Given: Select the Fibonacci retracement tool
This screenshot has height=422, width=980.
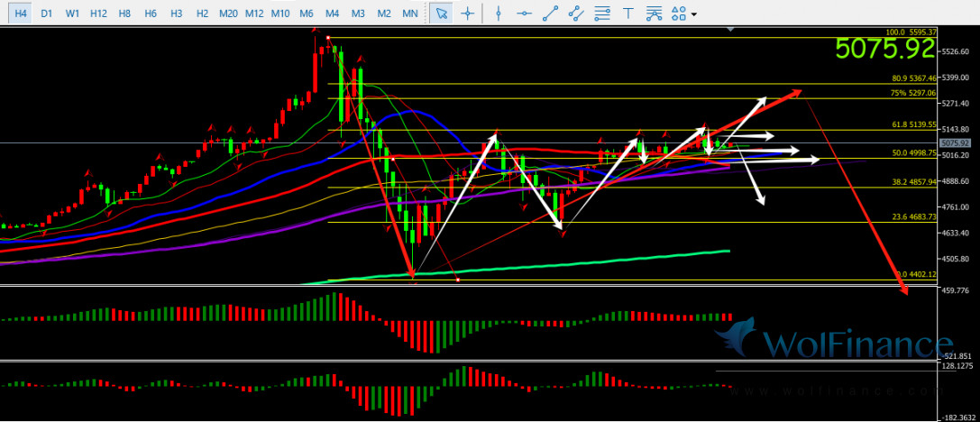Looking at the screenshot, I should [603, 14].
